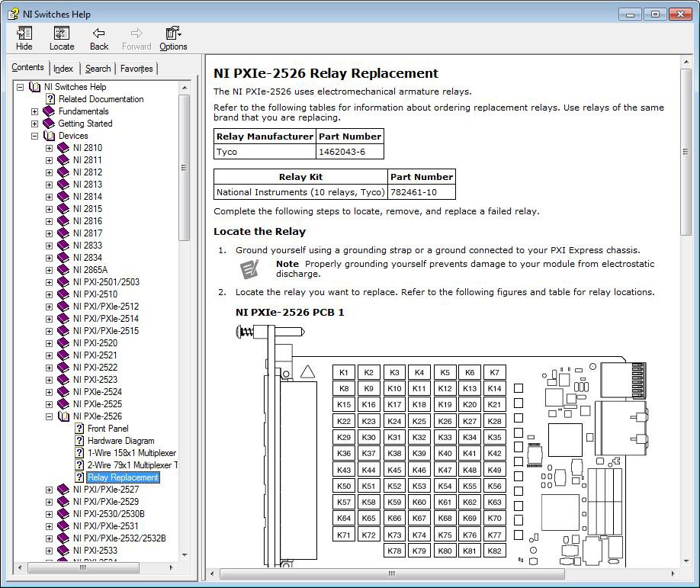The width and height of the screenshot is (700, 588).
Task: Select the Related Documentation topic
Action: [100, 98]
